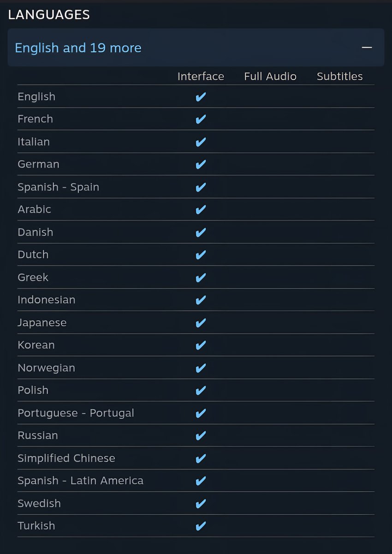Click the Interface checkmark for English
The height and width of the screenshot is (554, 392).
(x=201, y=97)
